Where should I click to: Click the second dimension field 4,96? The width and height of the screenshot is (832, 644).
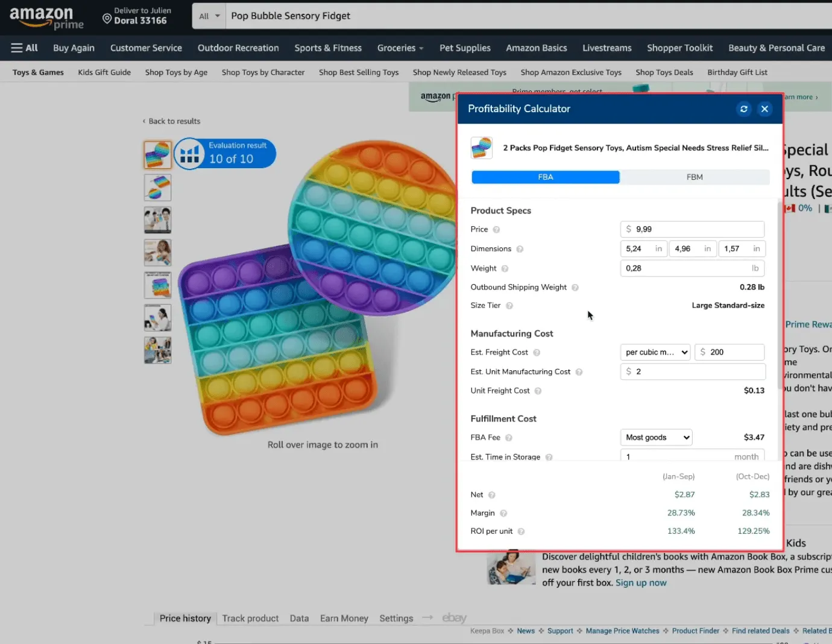pyautogui.click(x=692, y=248)
